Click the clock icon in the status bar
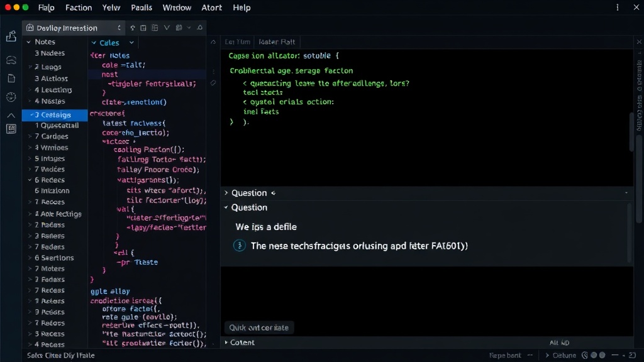644x362 pixels. (x=585, y=356)
